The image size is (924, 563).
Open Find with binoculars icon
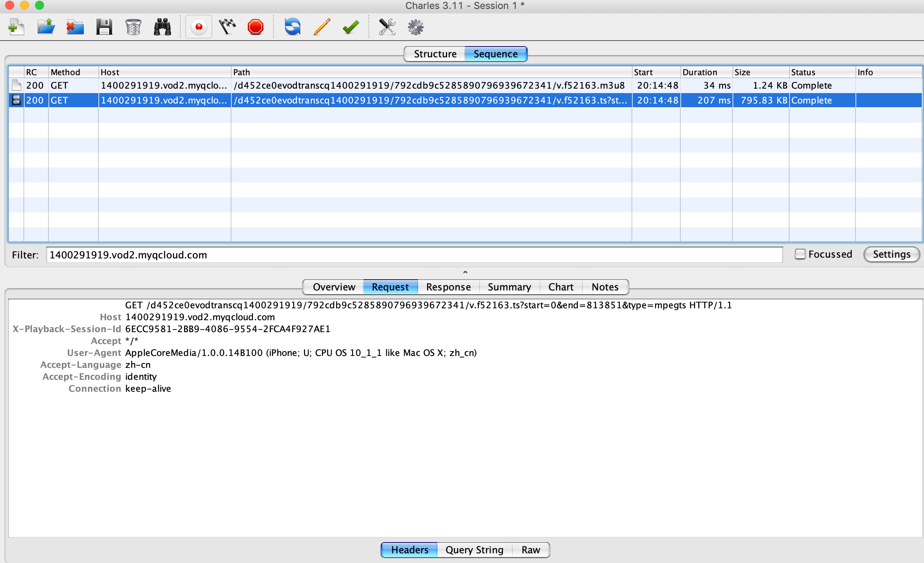point(162,27)
